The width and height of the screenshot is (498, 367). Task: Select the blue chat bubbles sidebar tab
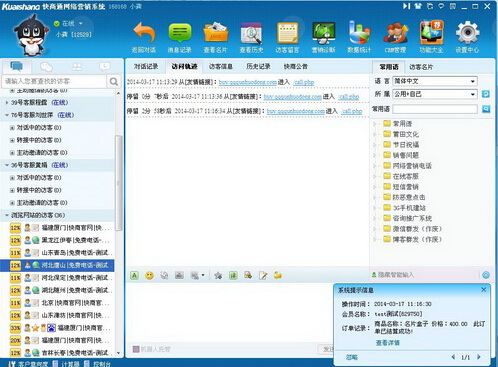16,66
